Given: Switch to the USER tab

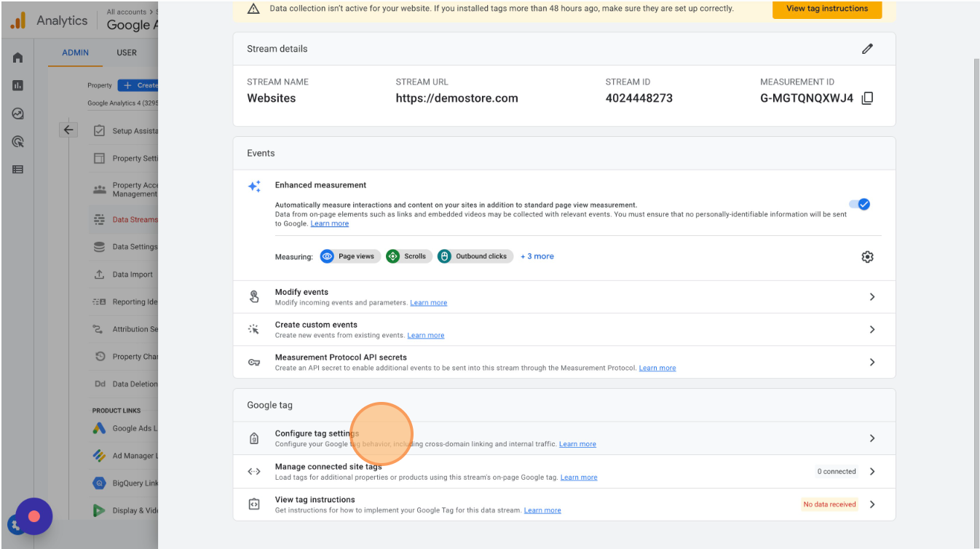Looking at the screenshot, I should coord(127,52).
